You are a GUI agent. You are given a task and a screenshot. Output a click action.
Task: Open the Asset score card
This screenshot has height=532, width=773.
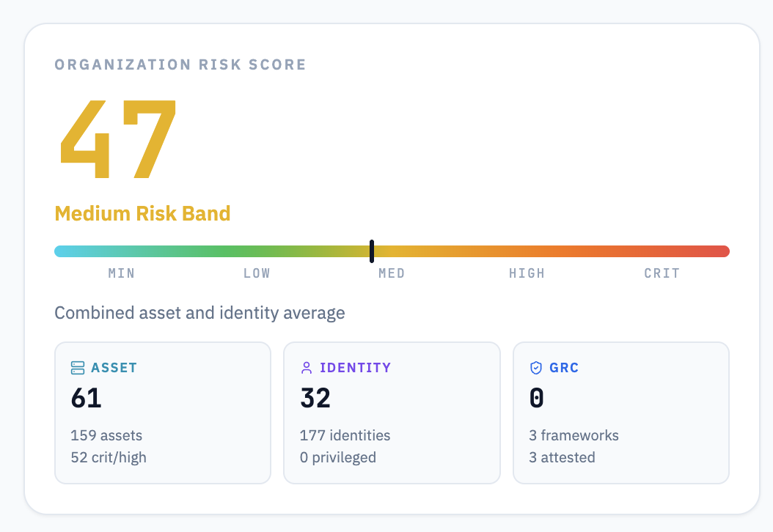pyautogui.click(x=163, y=413)
